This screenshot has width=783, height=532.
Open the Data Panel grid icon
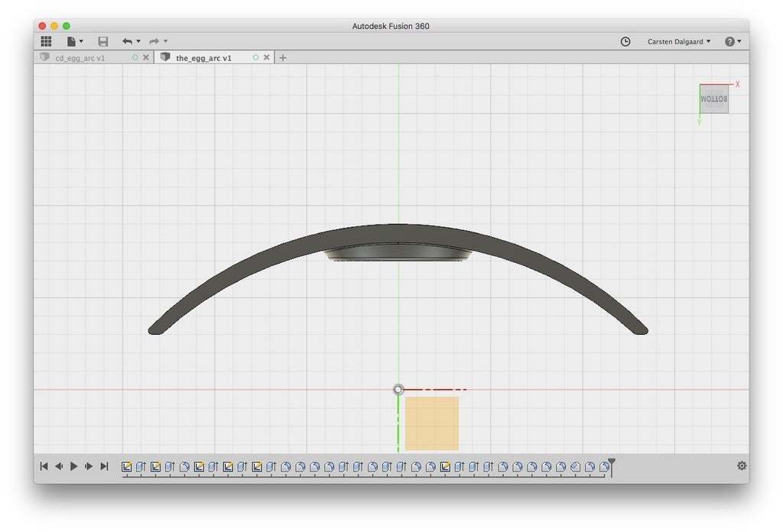(x=46, y=41)
